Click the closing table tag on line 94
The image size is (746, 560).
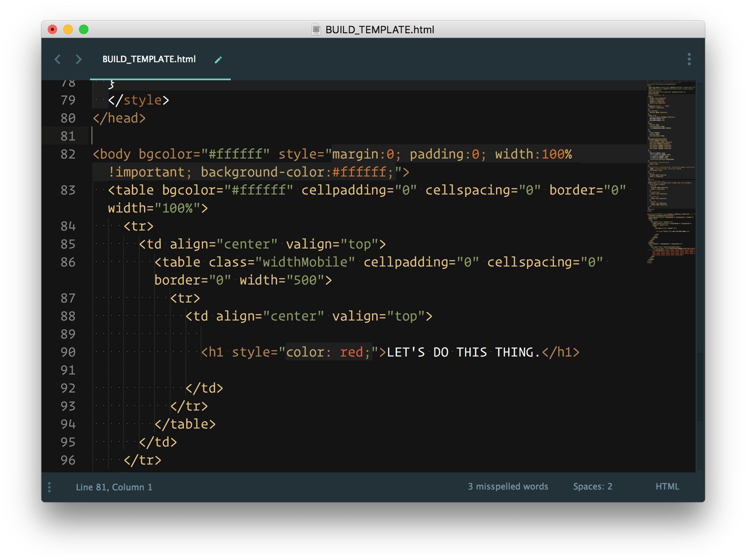click(185, 424)
